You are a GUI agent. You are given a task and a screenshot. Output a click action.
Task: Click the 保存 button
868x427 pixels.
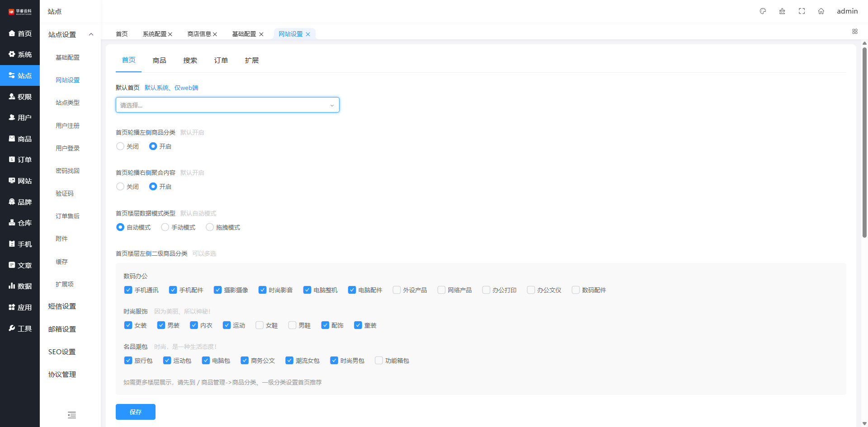point(135,412)
